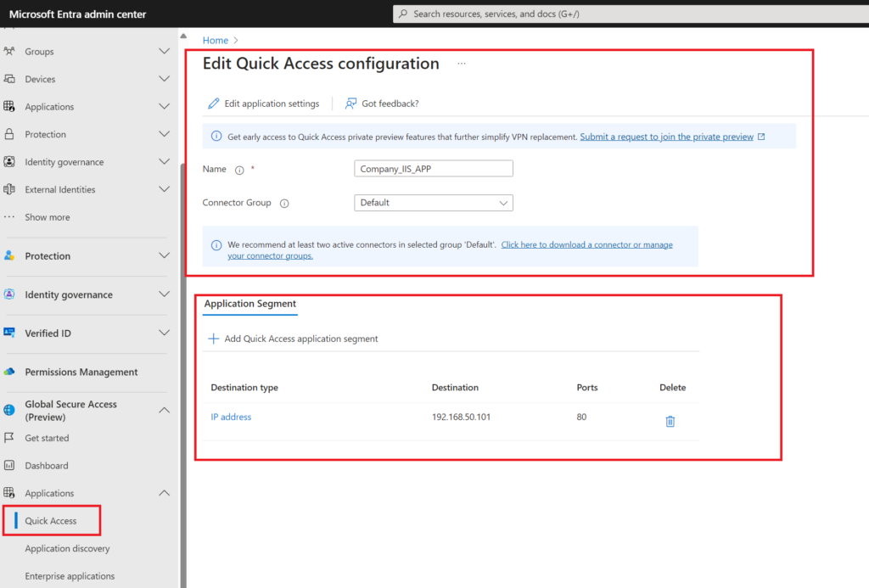This screenshot has width=869, height=588.
Task: Click the Identity governance icon in upper list
Action: 9,162
